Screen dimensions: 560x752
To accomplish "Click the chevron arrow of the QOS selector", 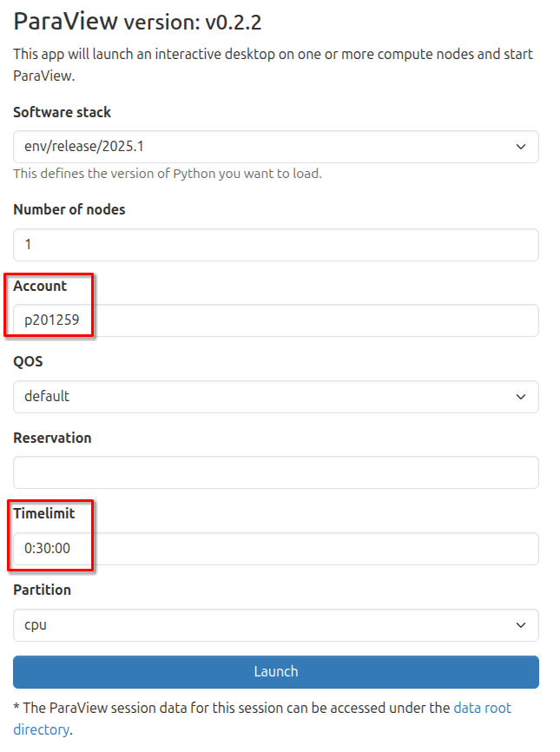I will tap(521, 397).
